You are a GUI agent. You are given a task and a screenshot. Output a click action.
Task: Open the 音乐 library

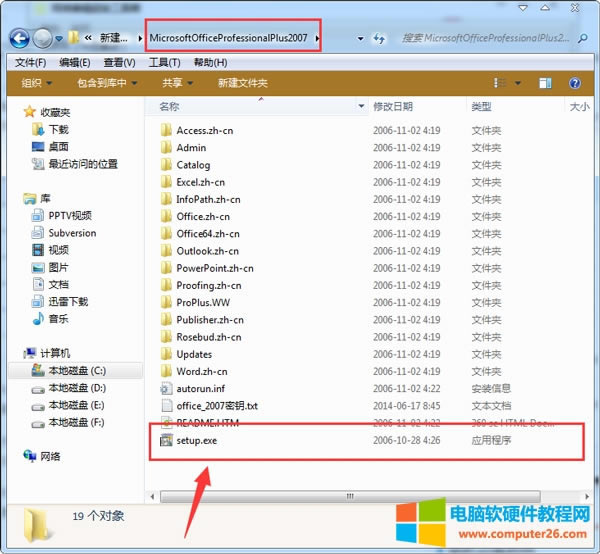pos(58,319)
